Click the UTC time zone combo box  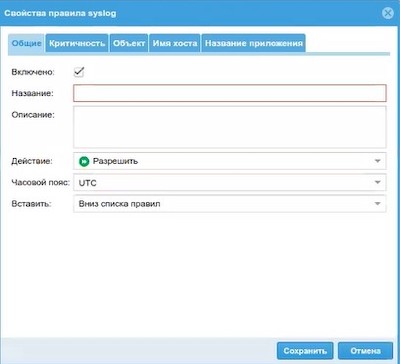[x=230, y=182]
